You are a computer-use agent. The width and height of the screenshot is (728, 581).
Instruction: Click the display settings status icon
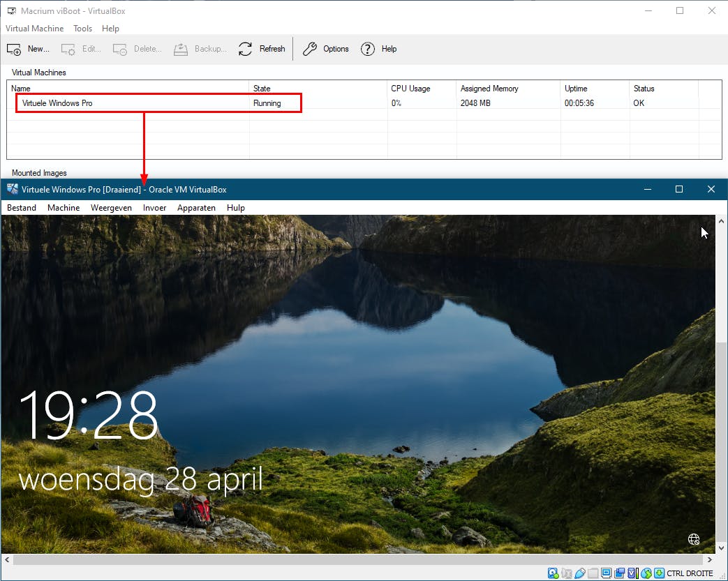606,573
